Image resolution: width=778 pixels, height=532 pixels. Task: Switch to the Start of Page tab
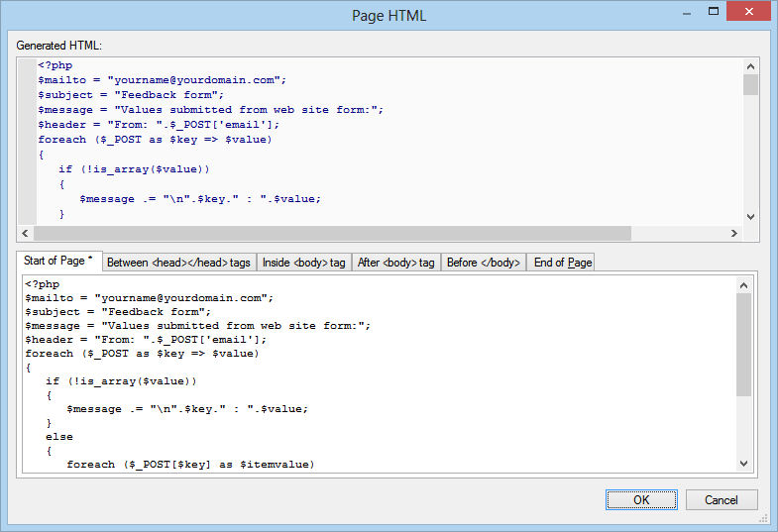coord(58,261)
